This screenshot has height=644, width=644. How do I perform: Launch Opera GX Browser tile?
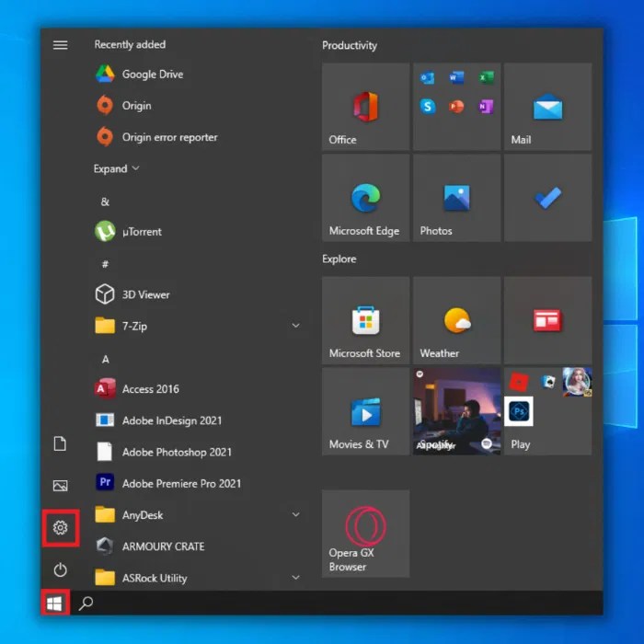pos(365,534)
